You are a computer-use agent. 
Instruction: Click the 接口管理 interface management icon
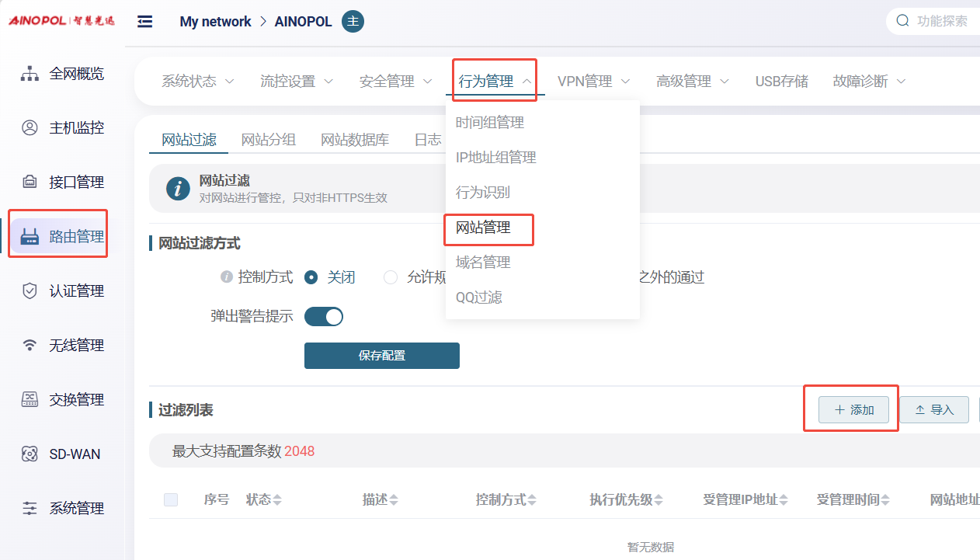[x=30, y=183]
